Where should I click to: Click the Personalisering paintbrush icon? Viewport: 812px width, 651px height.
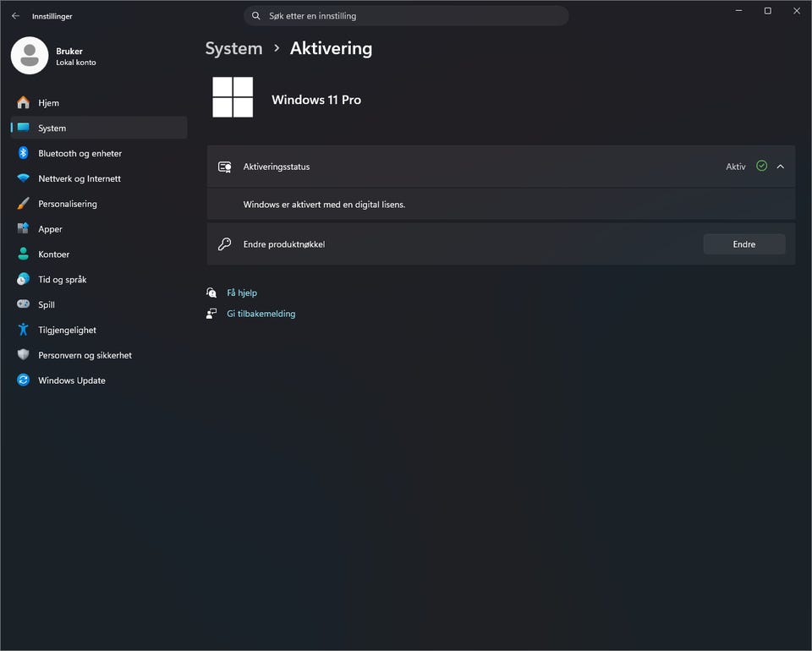pos(24,204)
